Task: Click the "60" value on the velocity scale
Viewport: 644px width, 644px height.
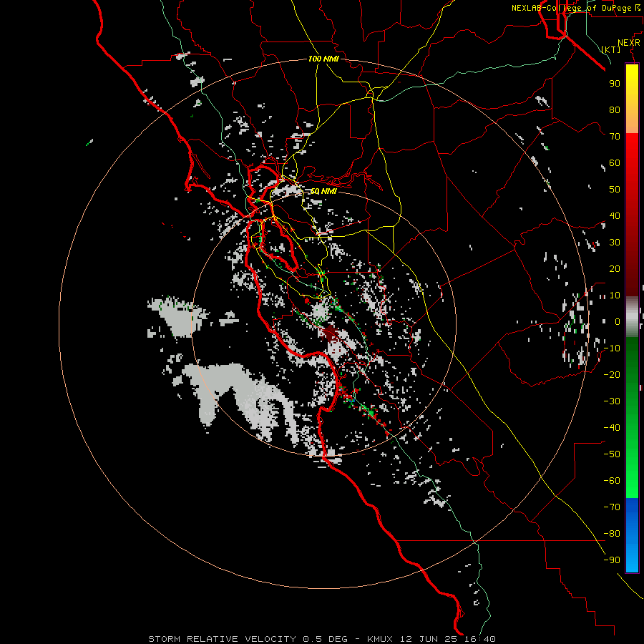Action: (x=615, y=163)
